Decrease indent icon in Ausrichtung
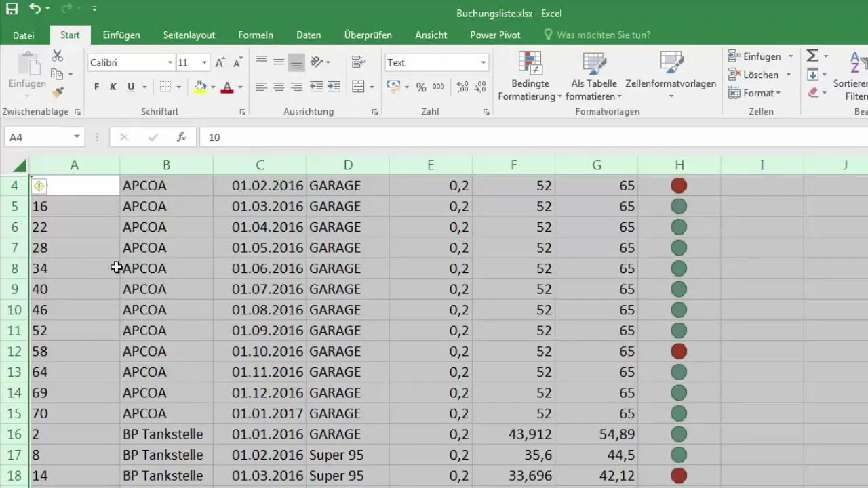 click(x=316, y=87)
